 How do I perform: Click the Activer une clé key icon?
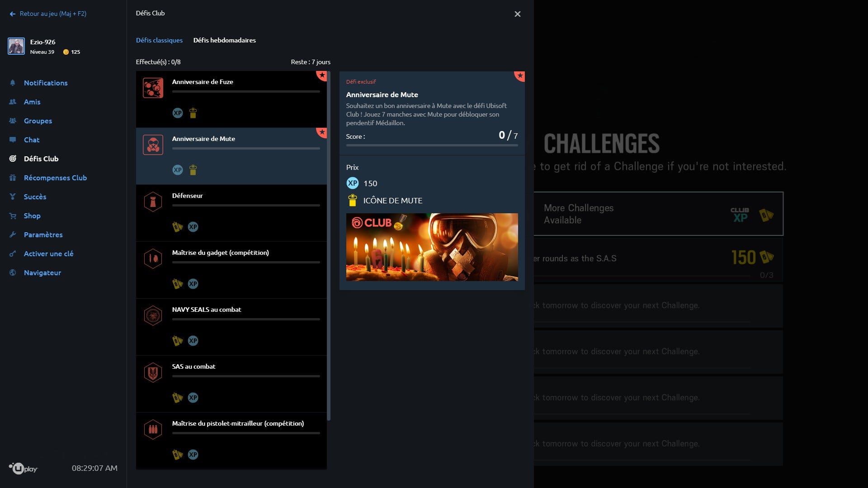(x=13, y=253)
